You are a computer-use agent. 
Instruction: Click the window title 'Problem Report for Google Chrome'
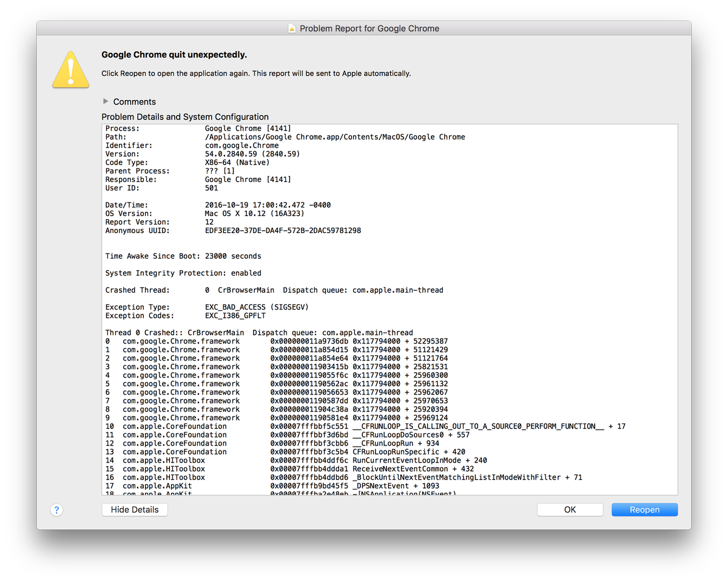click(369, 29)
